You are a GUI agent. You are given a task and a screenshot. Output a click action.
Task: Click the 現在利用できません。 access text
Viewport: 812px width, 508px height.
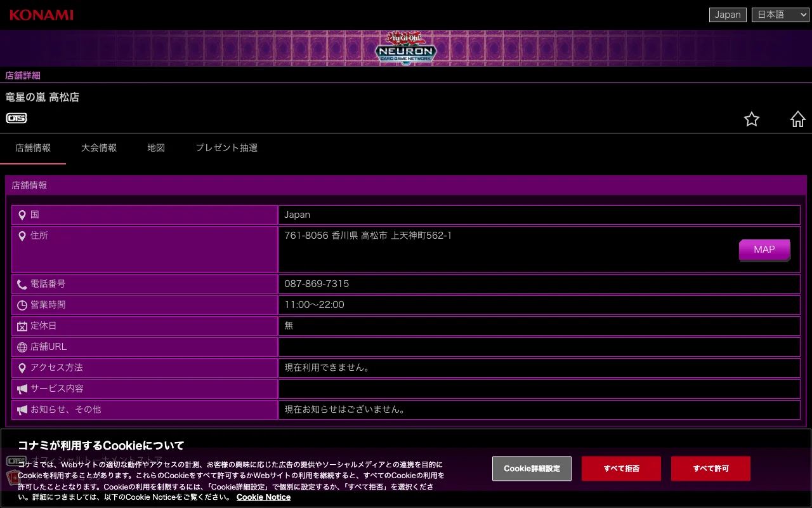point(327,368)
